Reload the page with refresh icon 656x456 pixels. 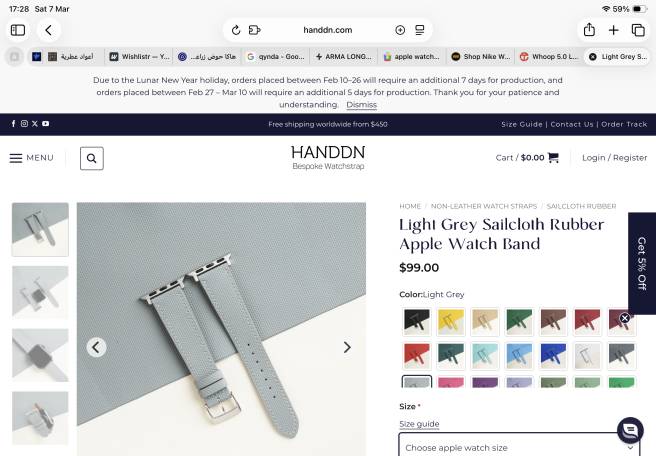click(236, 30)
